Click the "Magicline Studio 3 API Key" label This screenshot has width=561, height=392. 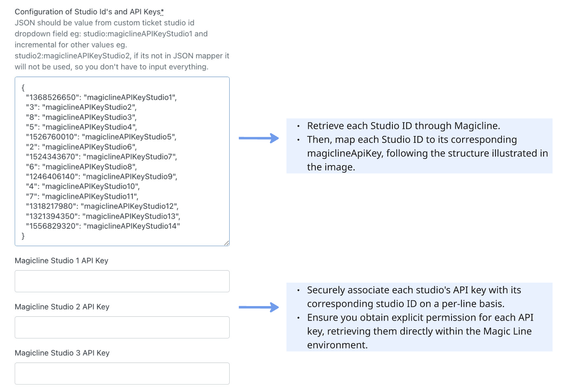[62, 353]
